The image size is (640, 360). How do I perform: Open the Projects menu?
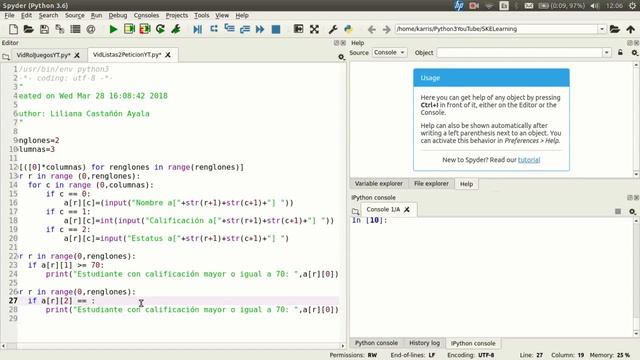click(x=177, y=15)
